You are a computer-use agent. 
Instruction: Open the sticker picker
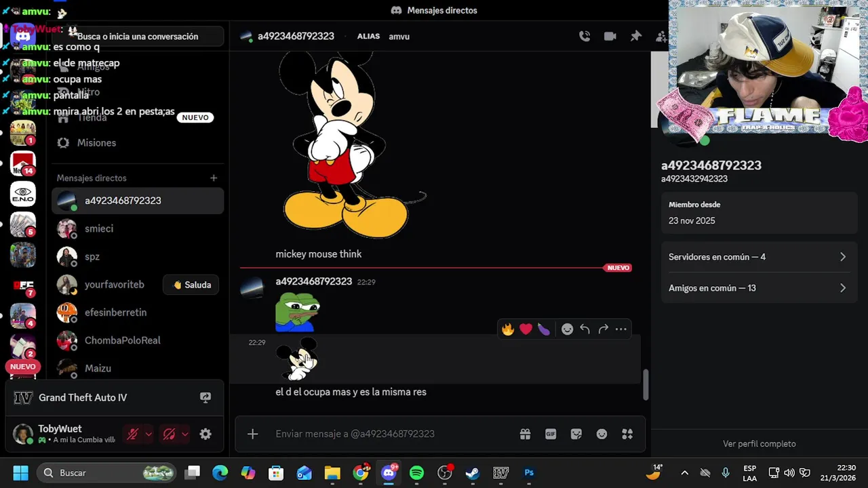[576, 434]
